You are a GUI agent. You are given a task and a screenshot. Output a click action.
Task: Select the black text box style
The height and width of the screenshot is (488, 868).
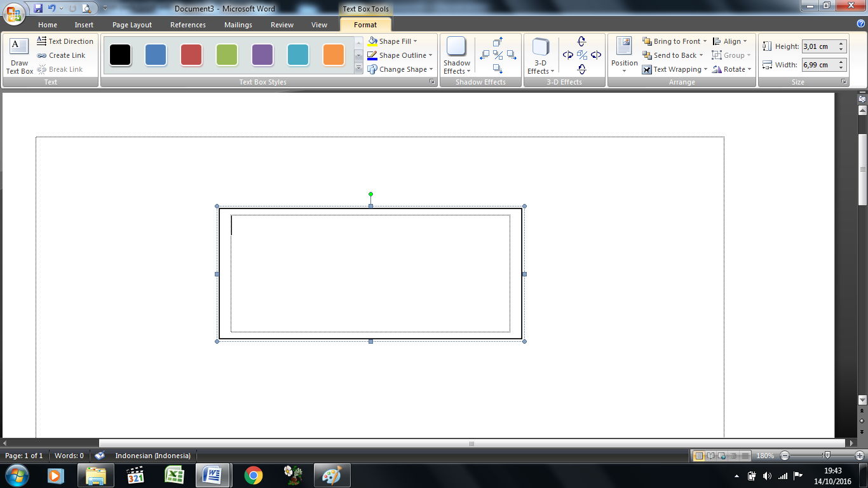pyautogui.click(x=120, y=55)
